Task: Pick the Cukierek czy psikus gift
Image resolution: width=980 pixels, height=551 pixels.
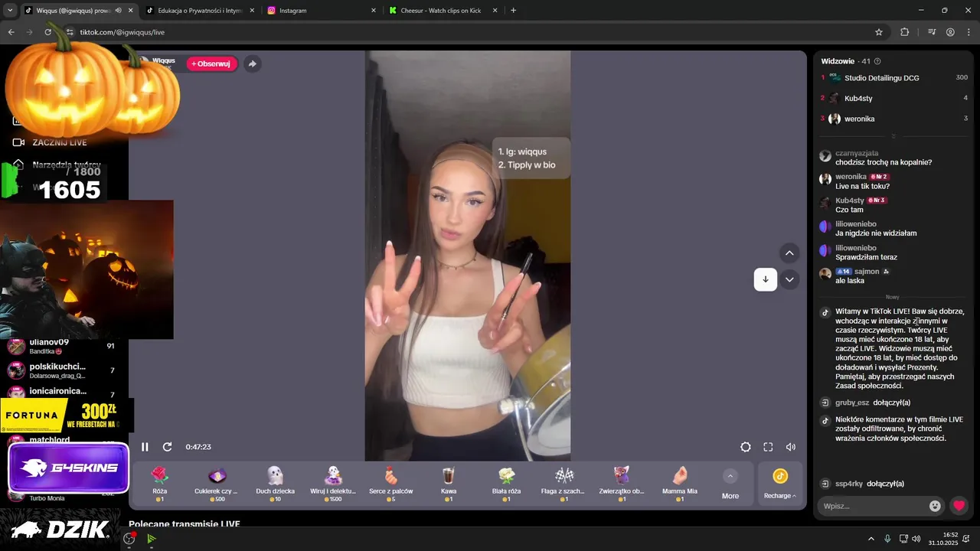Action: point(217,484)
